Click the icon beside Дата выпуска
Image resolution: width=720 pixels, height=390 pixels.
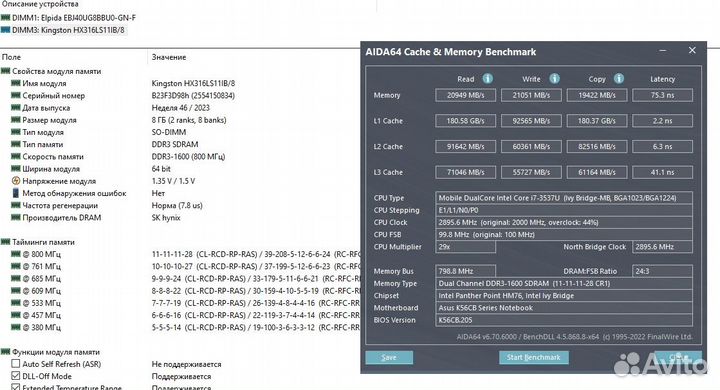point(16,107)
